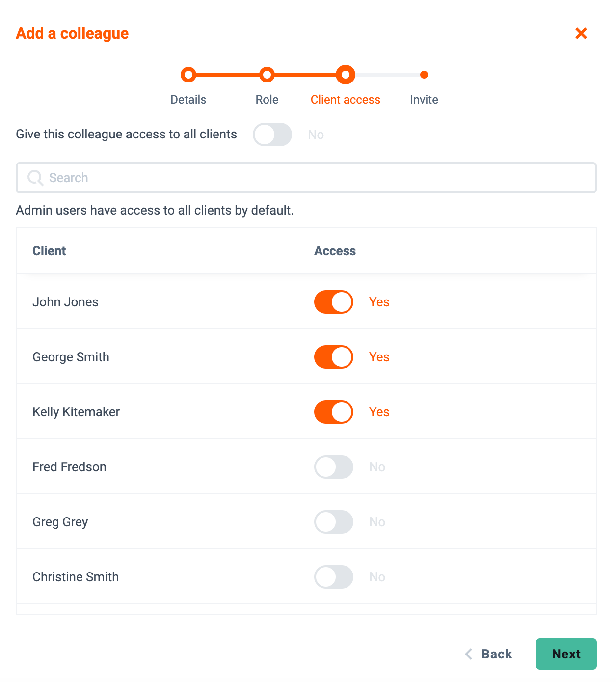Enable access for Greg Grey
Viewport: 616px width, 682px height.
tap(334, 522)
